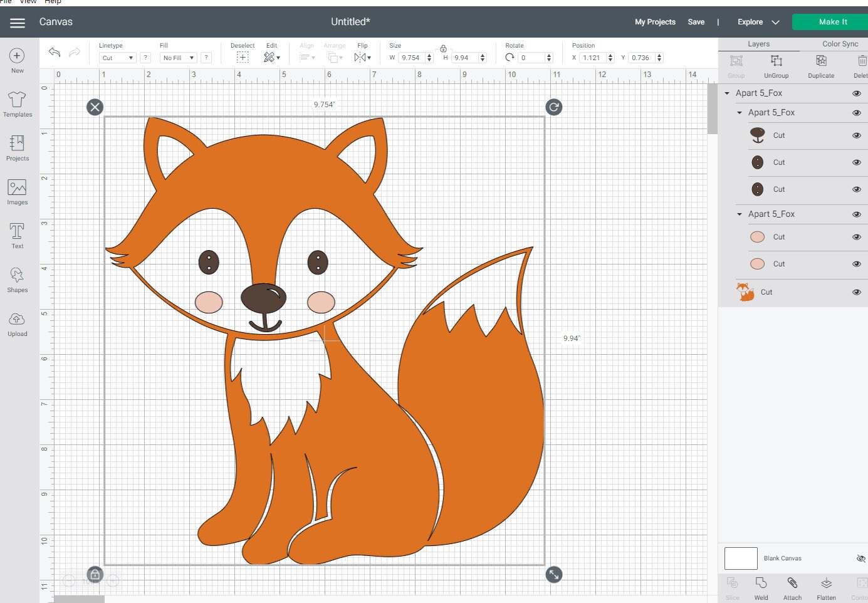
Task: Click the X position input field
Action: point(593,57)
